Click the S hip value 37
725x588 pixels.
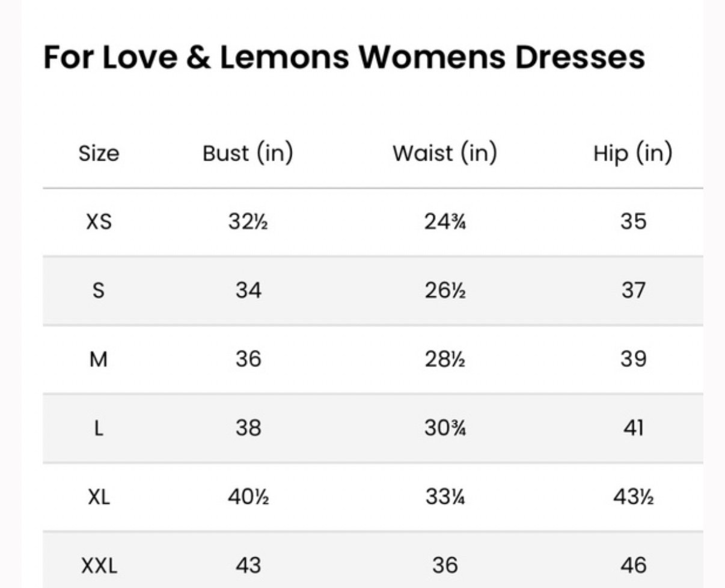(x=633, y=291)
